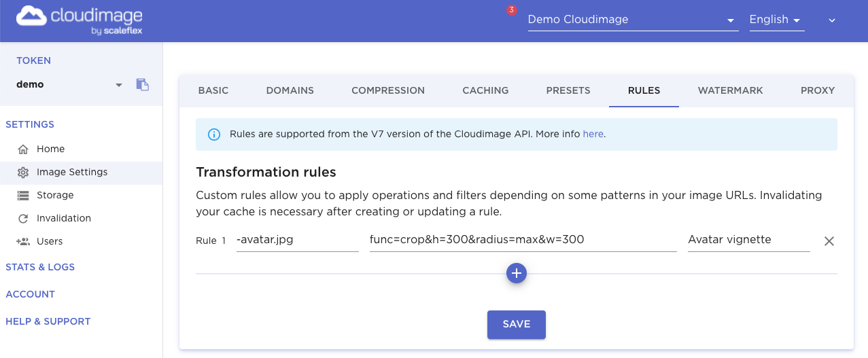Add a new rule with plus button
The width and height of the screenshot is (868, 358).
pos(517,273)
